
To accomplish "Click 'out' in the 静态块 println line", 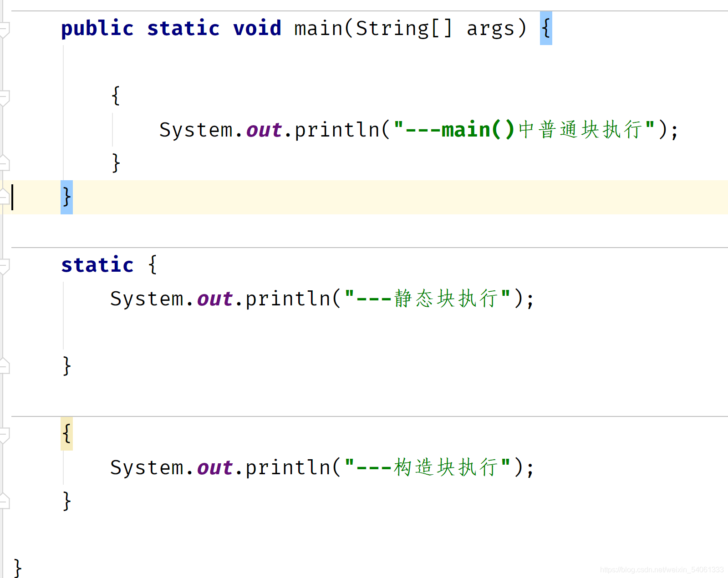I will (215, 299).
